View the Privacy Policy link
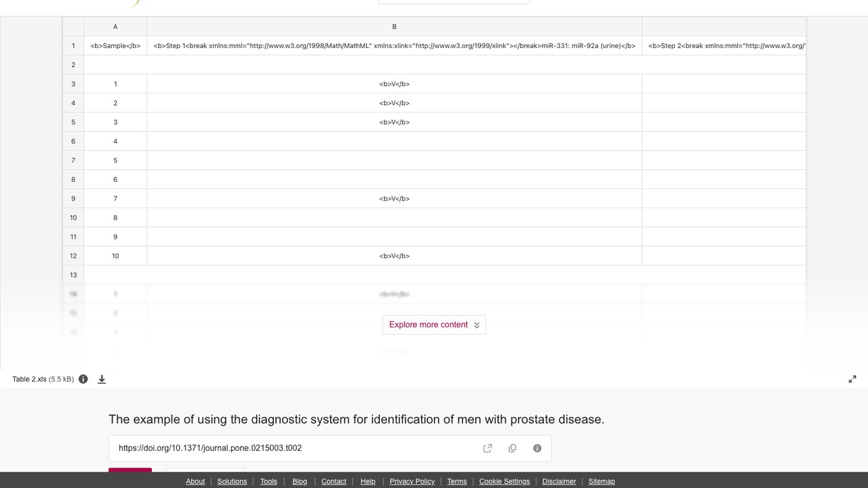 (412, 481)
